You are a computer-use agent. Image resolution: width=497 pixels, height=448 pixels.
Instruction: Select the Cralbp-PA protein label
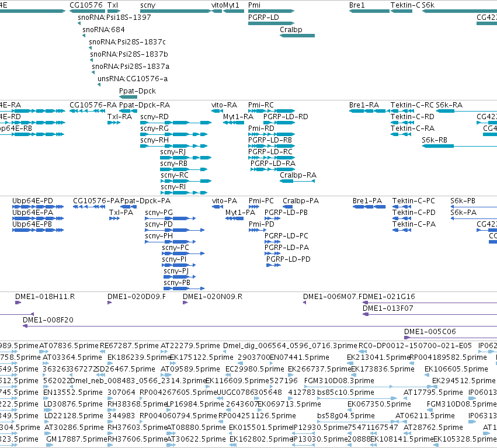[301, 201]
